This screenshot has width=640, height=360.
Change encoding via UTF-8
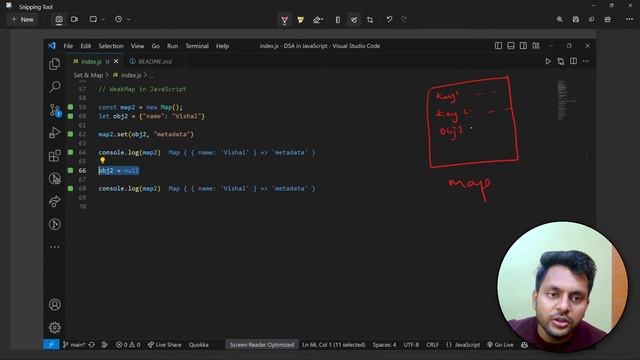[411, 345]
